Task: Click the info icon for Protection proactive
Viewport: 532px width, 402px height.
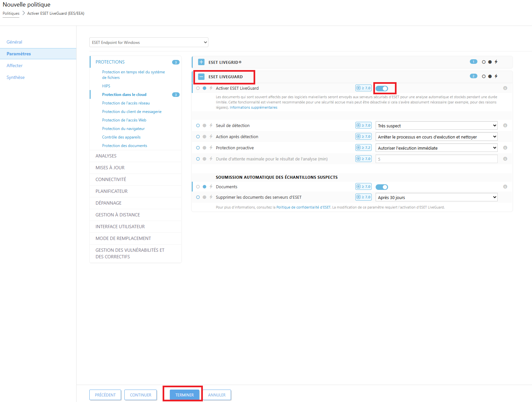Action: 505,148
